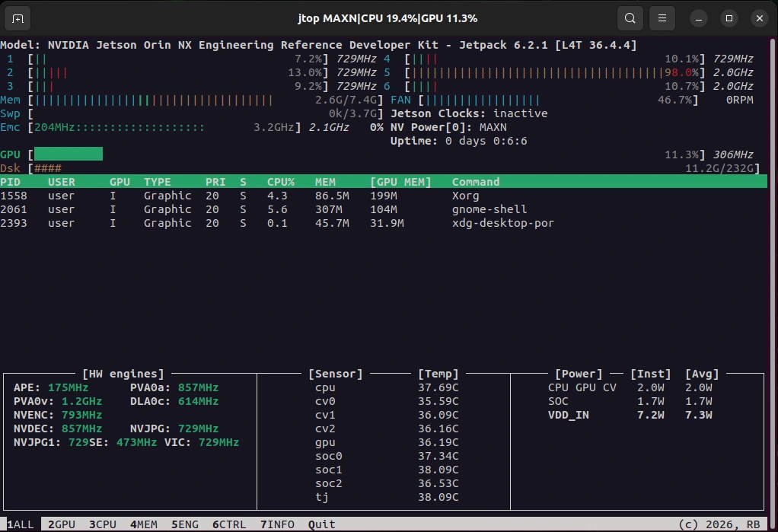Image resolution: width=778 pixels, height=532 pixels.
Task: Click the cpu sensor temperature 37.69C
Action: [438, 387]
